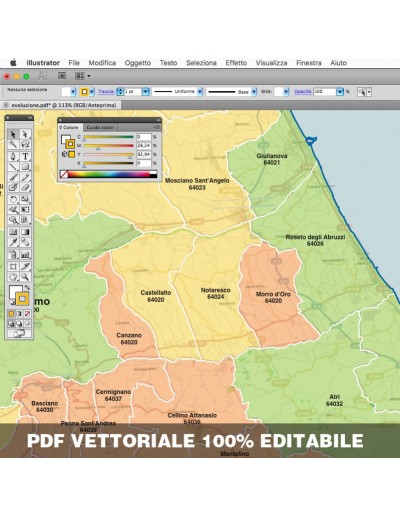Open the Finestra menu
The height and width of the screenshot is (517, 400).
pyautogui.click(x=309, y=63)
